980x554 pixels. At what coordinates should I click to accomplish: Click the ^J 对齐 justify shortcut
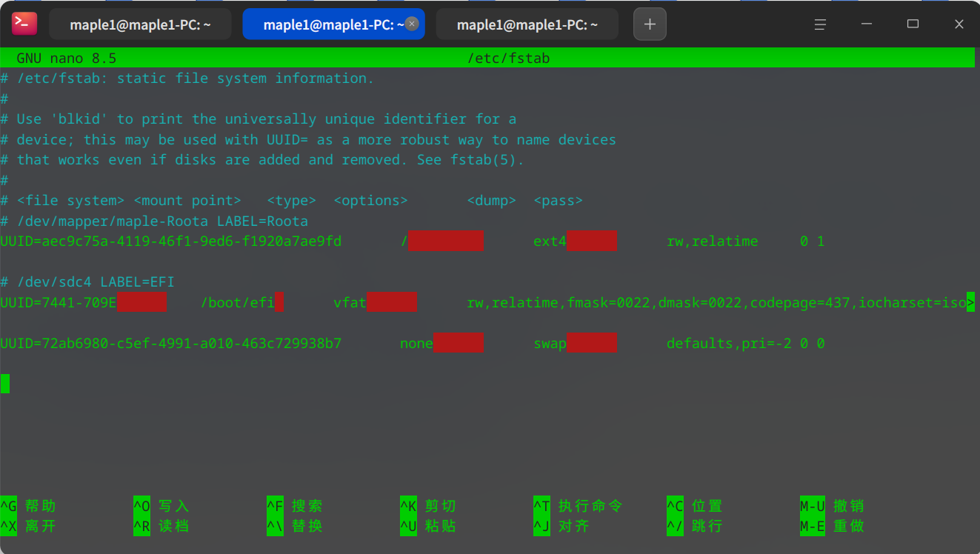(x=561, y=526)
